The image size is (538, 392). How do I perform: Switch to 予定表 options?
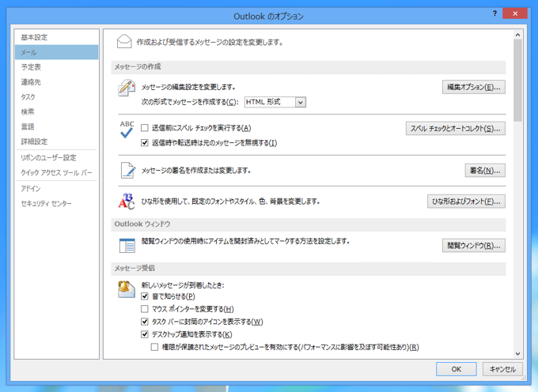57,67
